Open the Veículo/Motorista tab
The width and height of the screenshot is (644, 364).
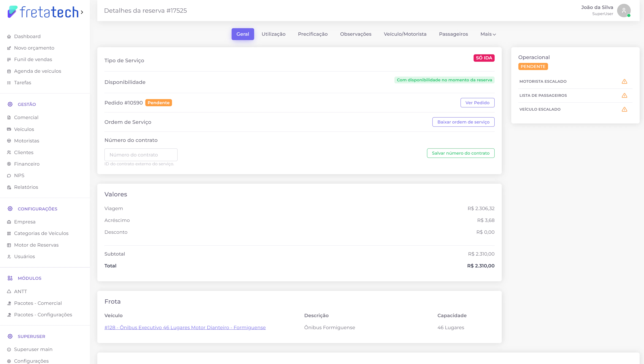pyautogui.click(x=405, y=34)
